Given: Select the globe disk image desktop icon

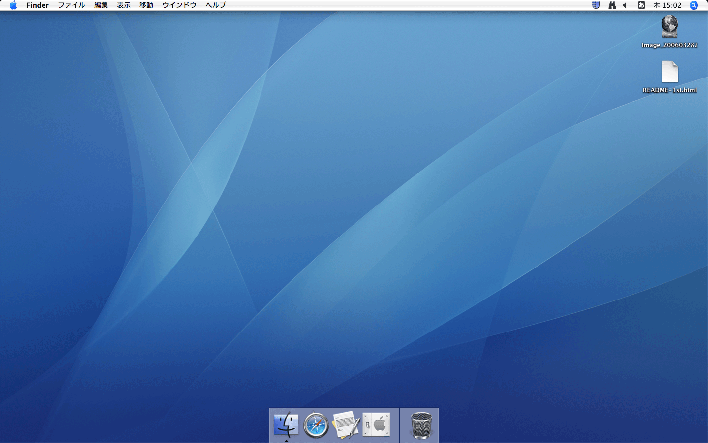Looking at the screenshot, I should point(669,26).
